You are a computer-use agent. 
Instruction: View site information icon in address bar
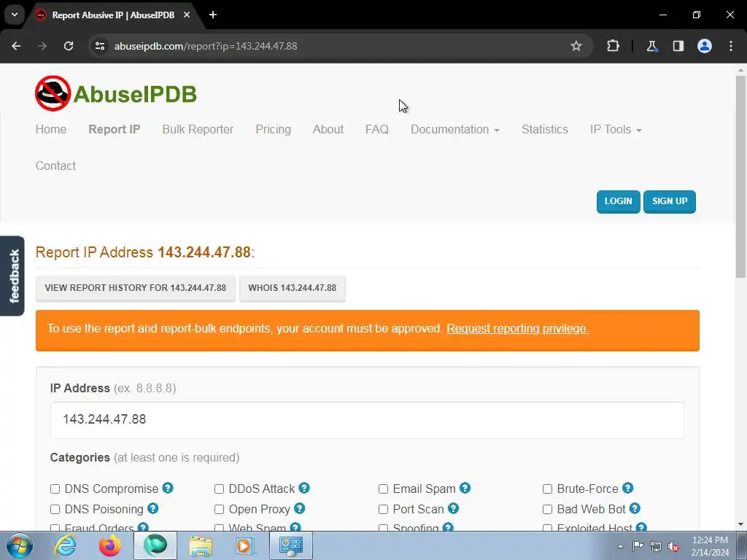[x=99, y=46]
